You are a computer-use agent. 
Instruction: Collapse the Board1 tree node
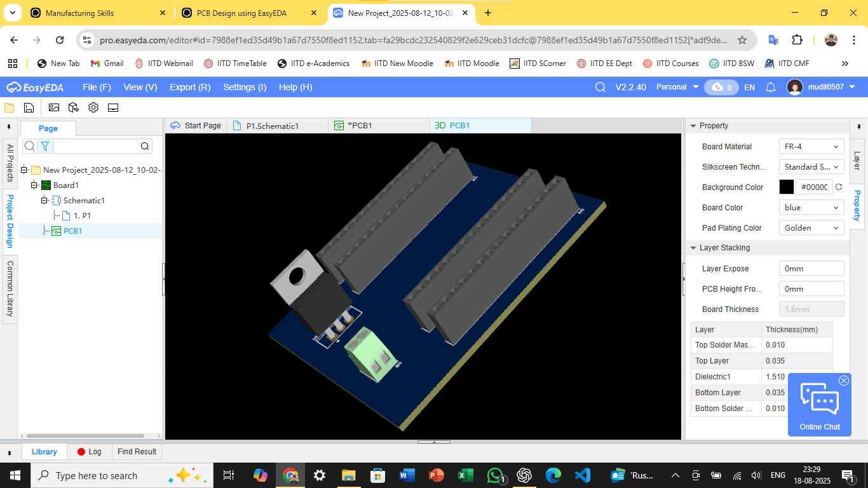pyautogui.click(x=34, y=185)
